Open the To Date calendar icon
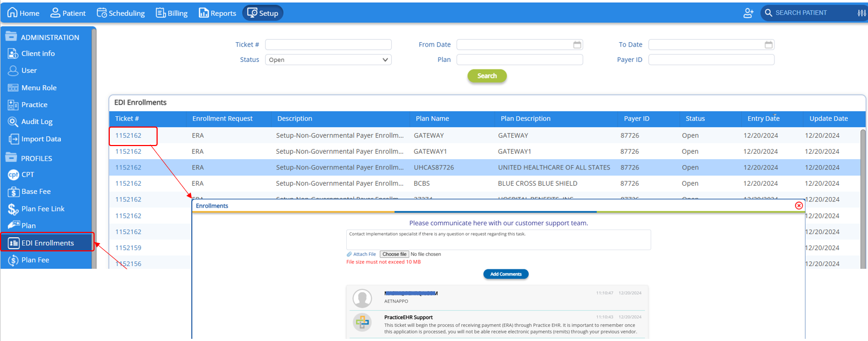 point(769,45)
